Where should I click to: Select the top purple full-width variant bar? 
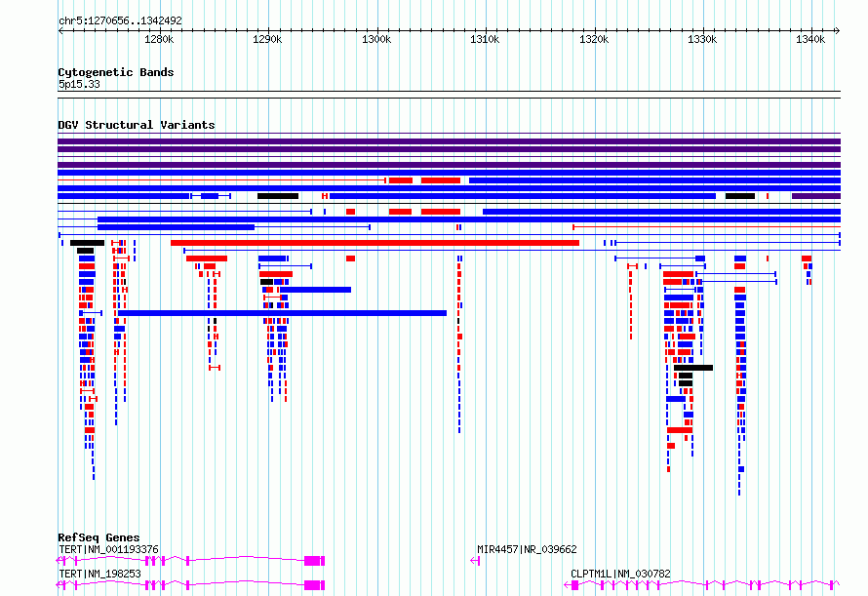coord(449,141)
